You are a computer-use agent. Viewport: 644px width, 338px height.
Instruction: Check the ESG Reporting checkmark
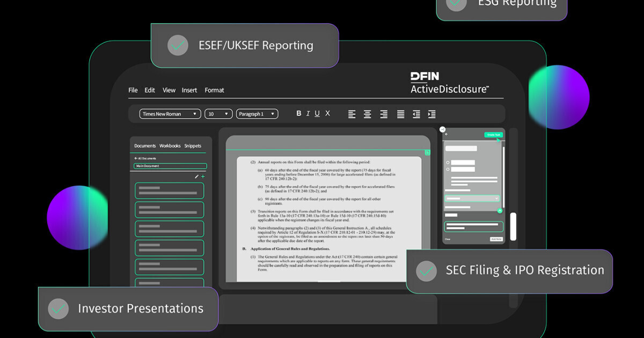(x=457, y=3)
